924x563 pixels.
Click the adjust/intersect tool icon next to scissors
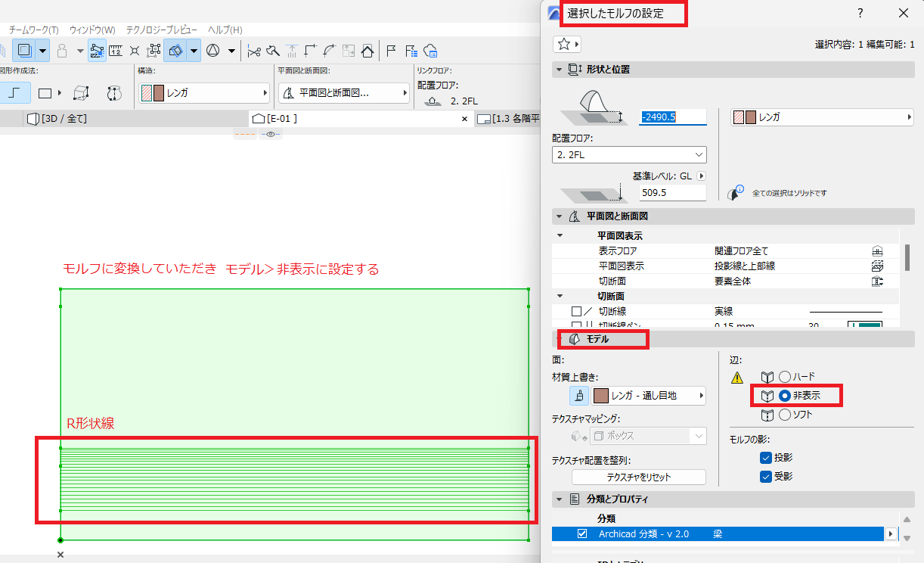(272, 51)
